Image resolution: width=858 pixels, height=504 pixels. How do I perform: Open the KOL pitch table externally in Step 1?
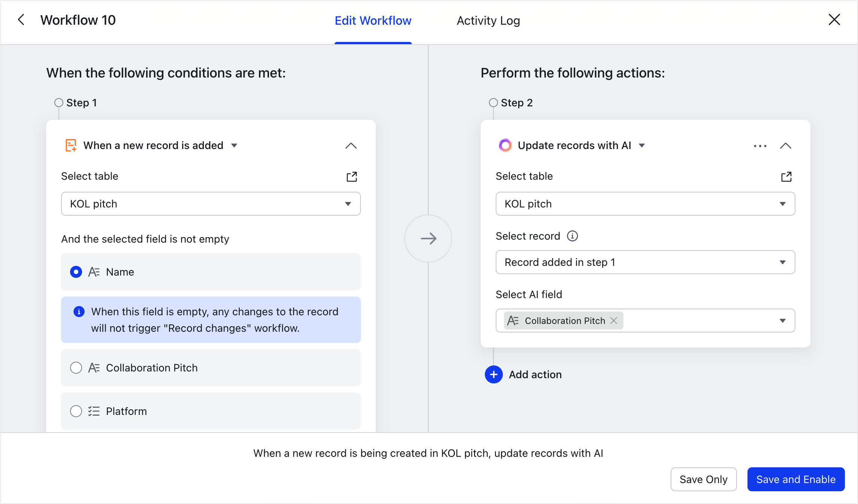coord(351,176)
